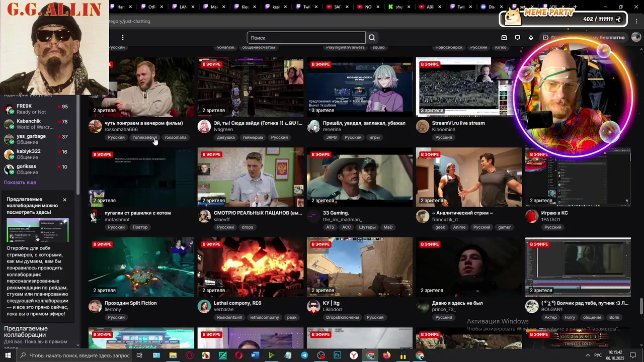Open the 33 Gaming stream thumbnail
Screen dimensions: 644x362
coord(360,177)
